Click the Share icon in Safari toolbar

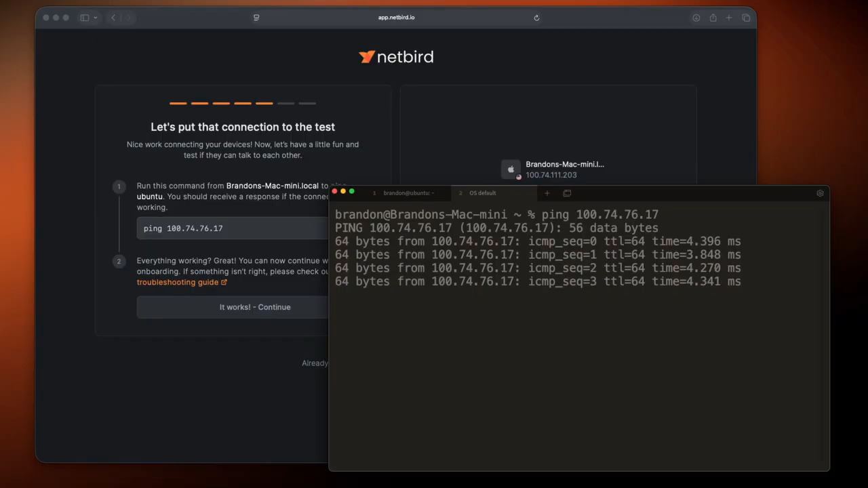point(713,18)
